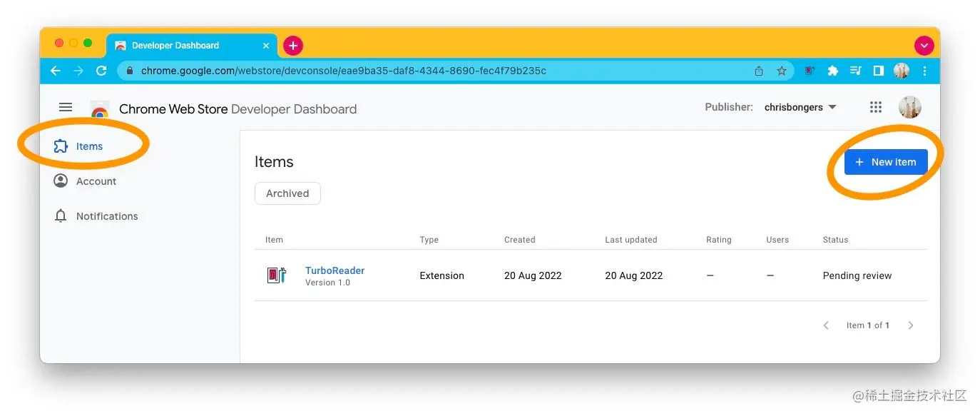Click the Last updated column header
Viewport: 980px width, 416px height.
click(631, 240)
